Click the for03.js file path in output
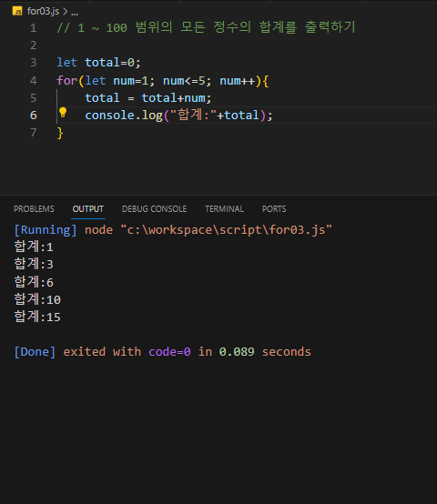 (x=226, y=230)
